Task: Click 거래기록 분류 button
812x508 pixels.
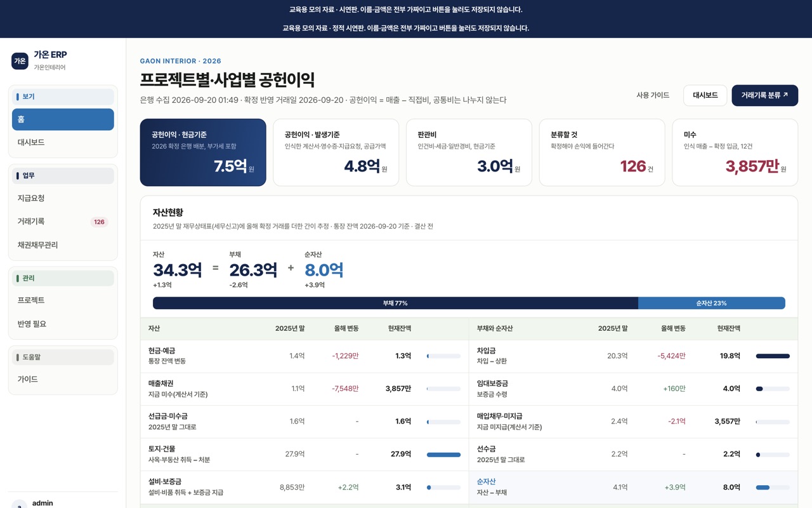Action: tap(764, 95)
